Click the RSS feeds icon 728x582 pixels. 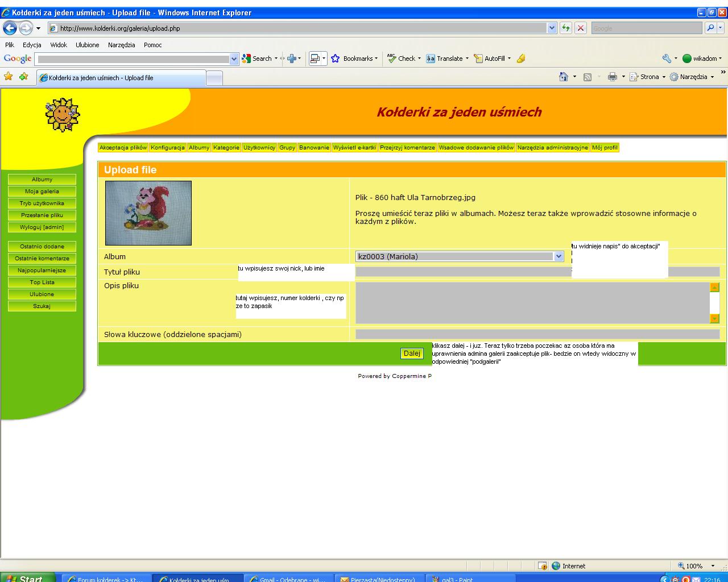pos(588,77)
